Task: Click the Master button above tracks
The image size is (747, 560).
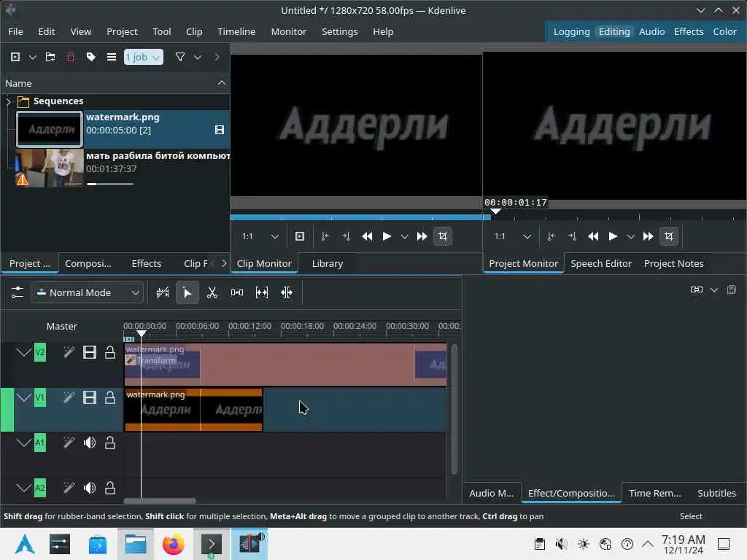Action: click(x=61, y=326)
